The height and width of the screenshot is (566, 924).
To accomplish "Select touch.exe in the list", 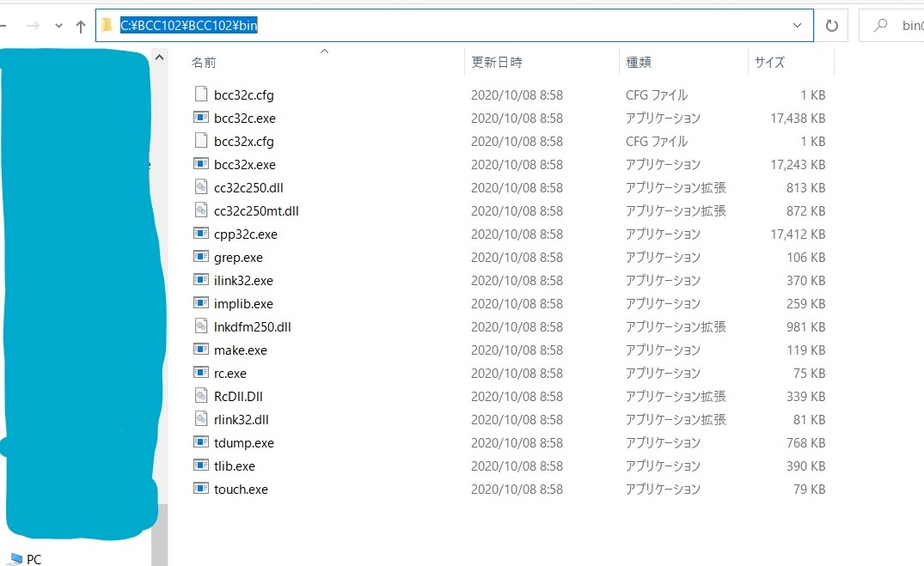I will coord(240,489).
